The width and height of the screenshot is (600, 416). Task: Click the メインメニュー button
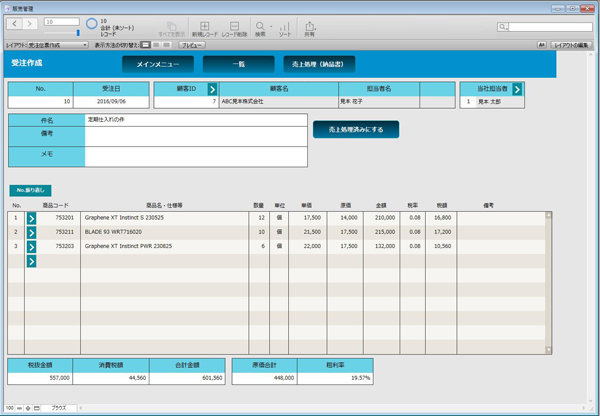(158, 64)
